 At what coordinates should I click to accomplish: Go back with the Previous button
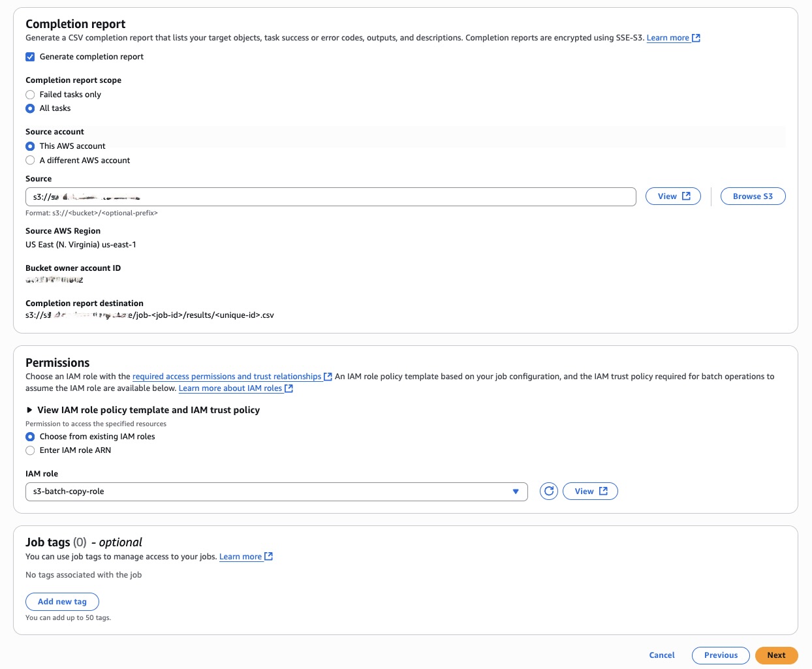point(721,655)
